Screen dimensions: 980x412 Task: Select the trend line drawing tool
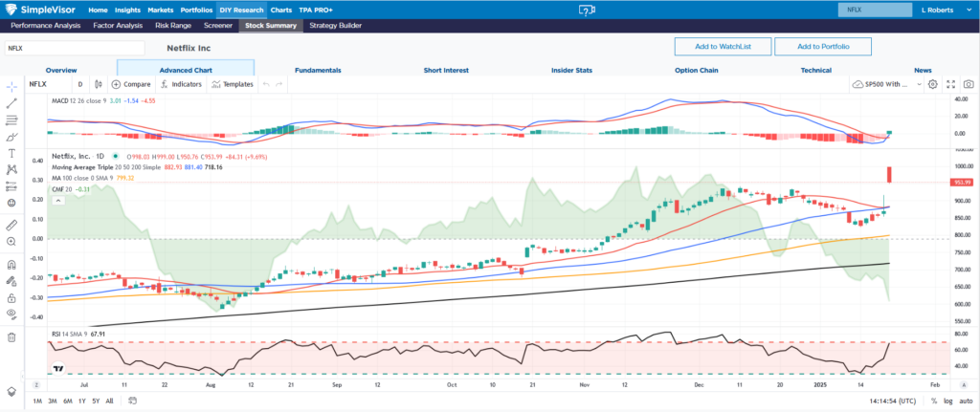11,103
